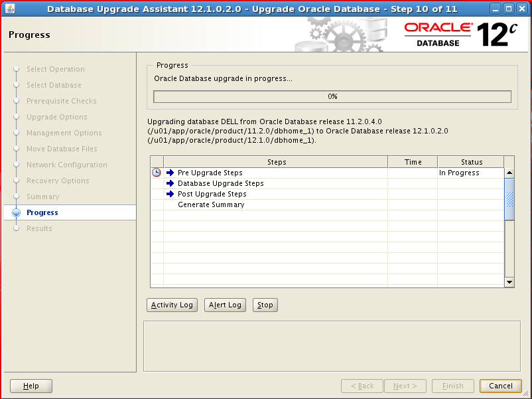Screen dimensions: 532x399
Task: Minimize the Database Upgrade Assistant window
Action: (496, 9)
